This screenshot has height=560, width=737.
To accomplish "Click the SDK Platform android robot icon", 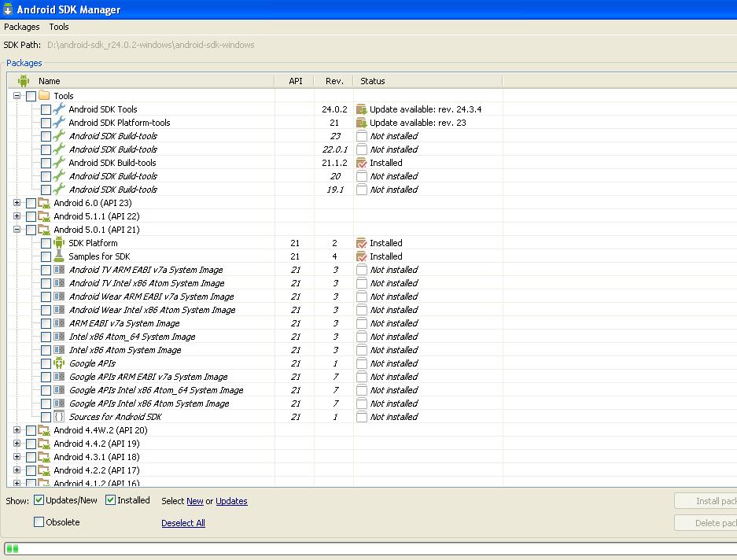I will pos(59,243).
